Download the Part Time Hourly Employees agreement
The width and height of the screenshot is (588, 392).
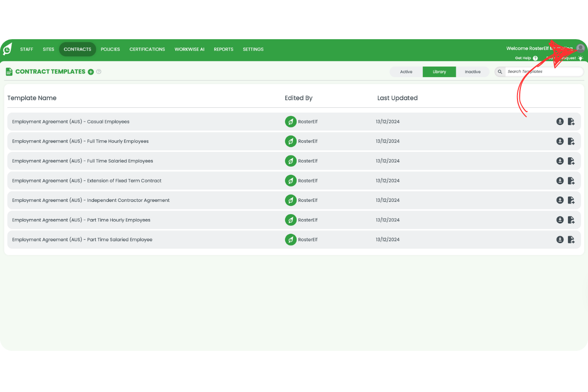[x=560, y=220]
